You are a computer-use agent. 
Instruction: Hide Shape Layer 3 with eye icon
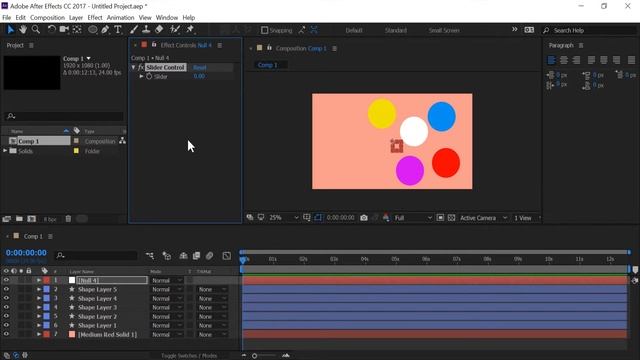[6, 307]
